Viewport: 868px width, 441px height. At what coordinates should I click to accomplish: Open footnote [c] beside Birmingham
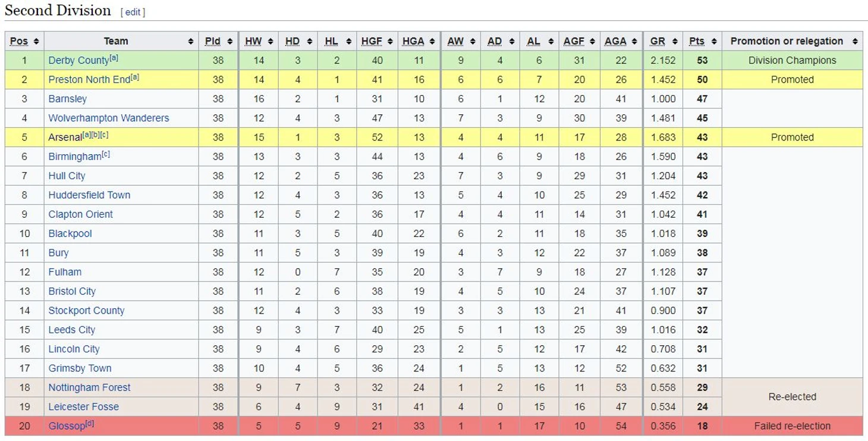pos(106,154)
